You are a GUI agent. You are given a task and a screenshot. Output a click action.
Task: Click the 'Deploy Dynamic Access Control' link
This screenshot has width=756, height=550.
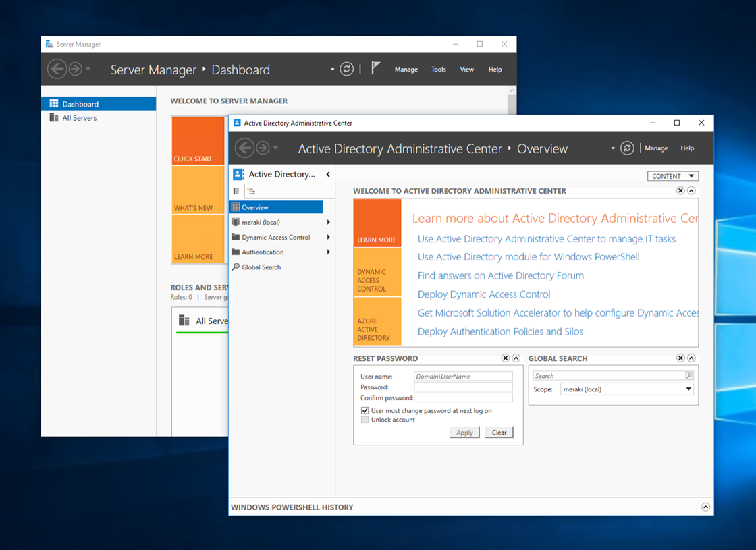point(483,294)
